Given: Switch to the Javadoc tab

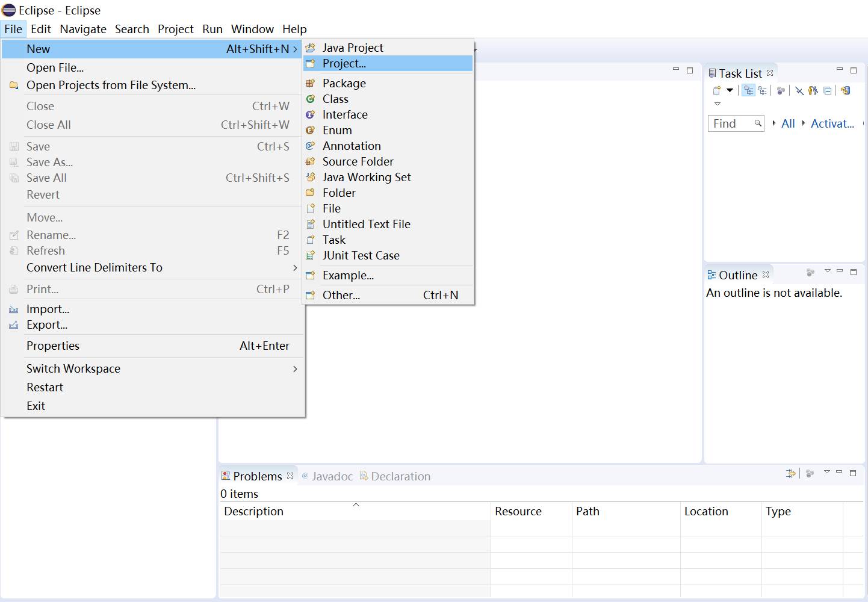Looking at the screenshot, I should [327, 476].
